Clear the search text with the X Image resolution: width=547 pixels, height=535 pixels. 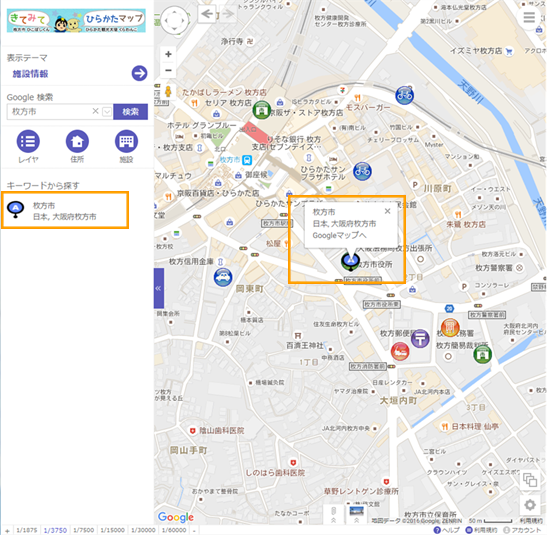click(x=95, y=111)
